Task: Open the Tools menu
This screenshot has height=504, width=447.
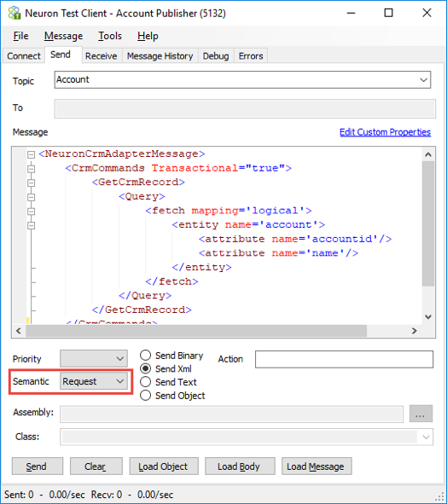Action: pyautogui.click(x=110, y=36)
